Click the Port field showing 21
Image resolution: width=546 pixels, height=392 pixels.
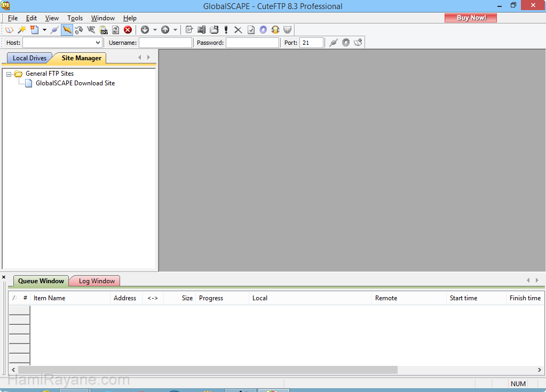(x=311, y=43)
